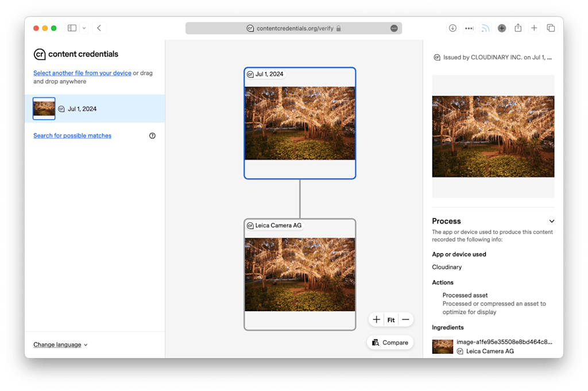Open the sidebar options dropdown chevron

84,28
